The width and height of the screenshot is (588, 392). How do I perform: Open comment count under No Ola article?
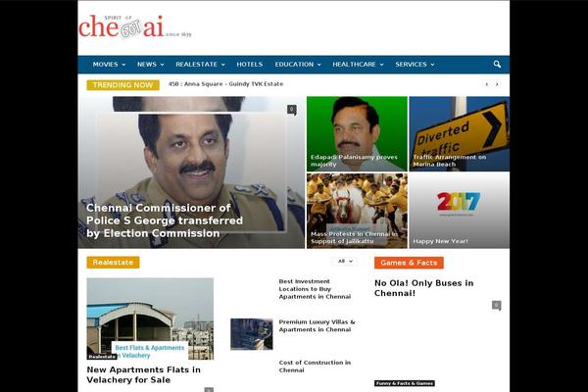(496, 305)
